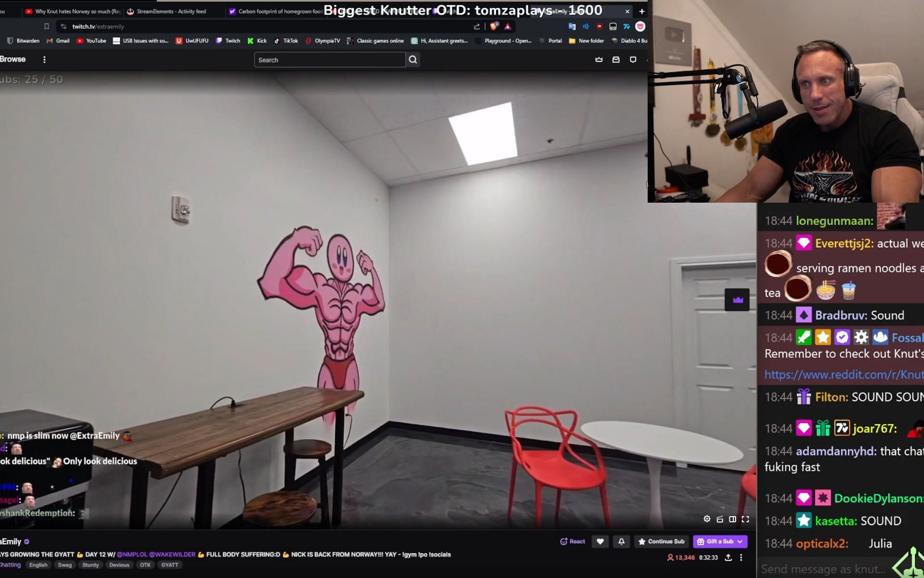
Task: Open a new browser tab
Action: pos(642,11)
